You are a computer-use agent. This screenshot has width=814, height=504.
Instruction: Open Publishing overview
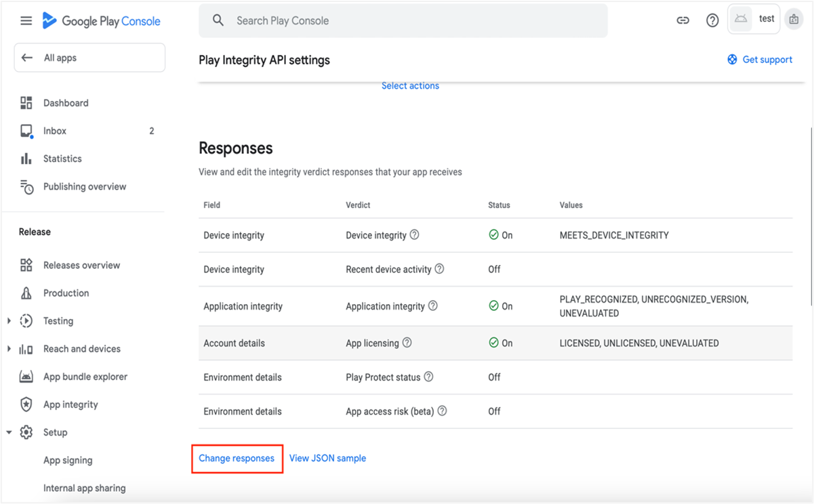[85, 186]
